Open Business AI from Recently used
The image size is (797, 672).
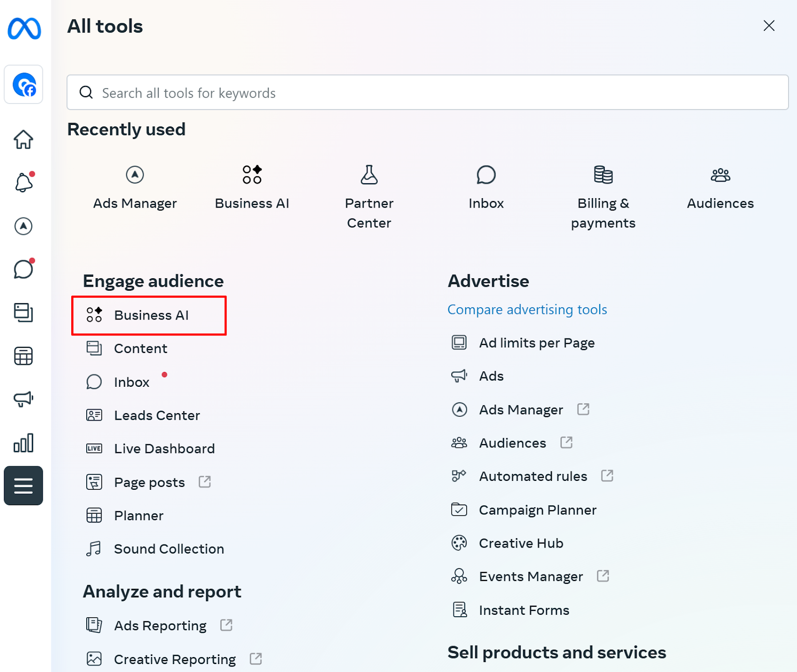coord(252,188)
